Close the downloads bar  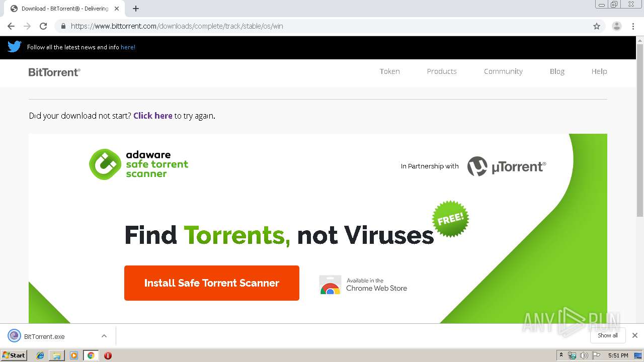coord(635,335)
